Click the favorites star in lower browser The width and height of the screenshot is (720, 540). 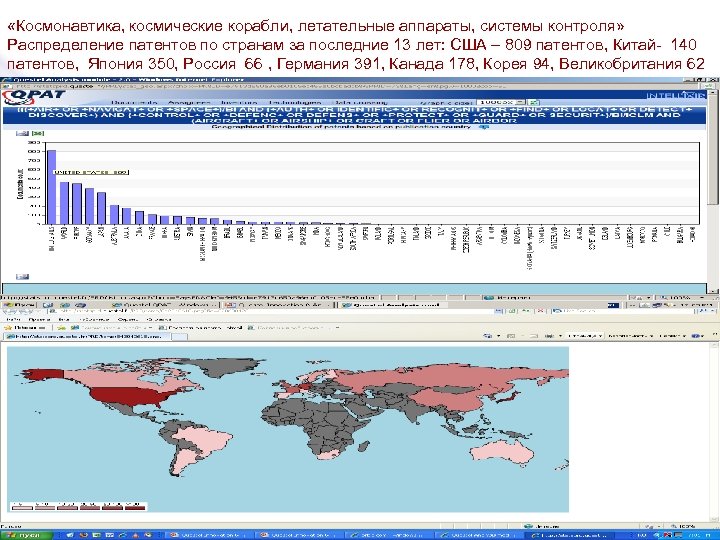point(7,328)
